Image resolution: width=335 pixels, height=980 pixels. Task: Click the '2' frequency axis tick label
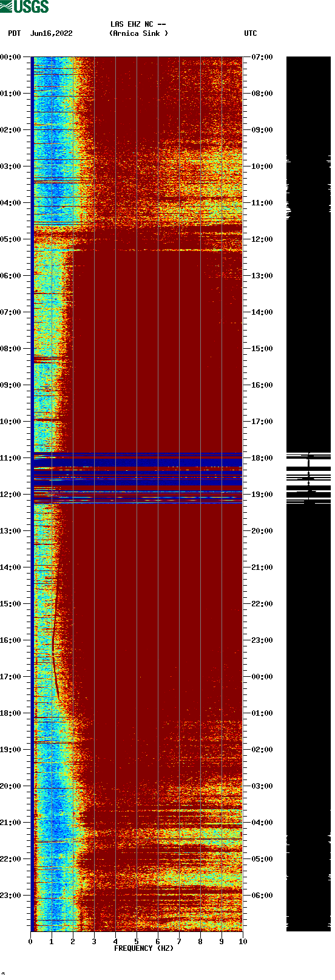pos(73,942)
